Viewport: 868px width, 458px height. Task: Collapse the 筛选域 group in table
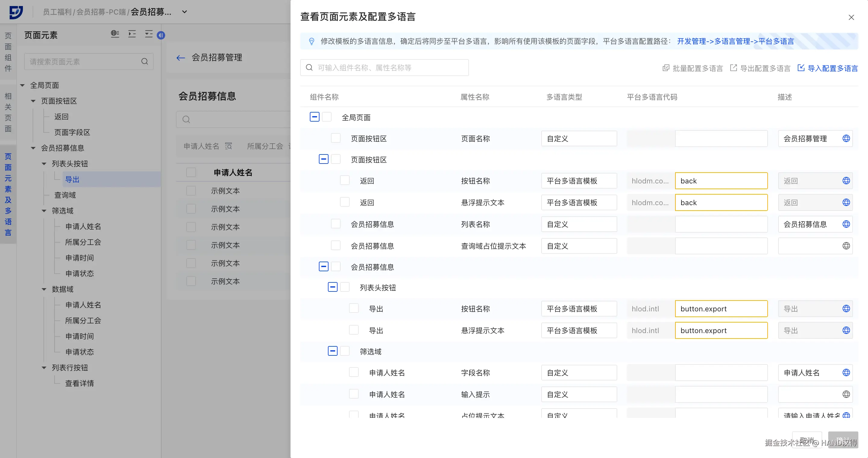point(332,351)
